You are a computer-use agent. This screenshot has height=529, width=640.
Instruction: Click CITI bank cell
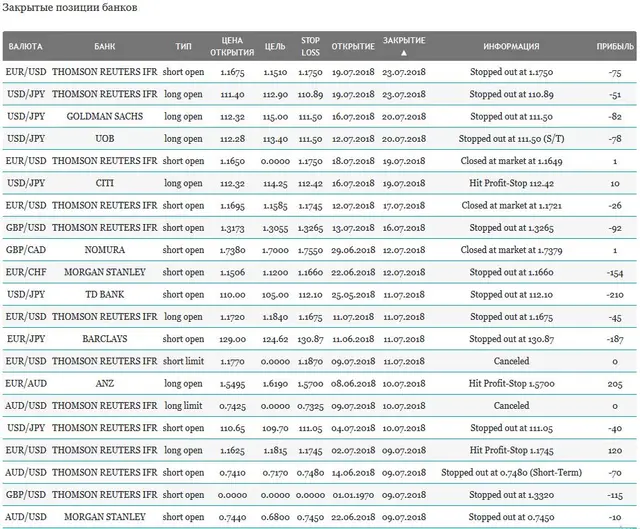(104, 183)
